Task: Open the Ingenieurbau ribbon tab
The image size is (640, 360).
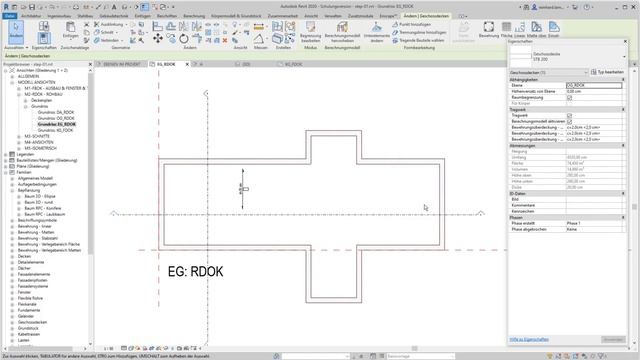Action: pos(59,16)
